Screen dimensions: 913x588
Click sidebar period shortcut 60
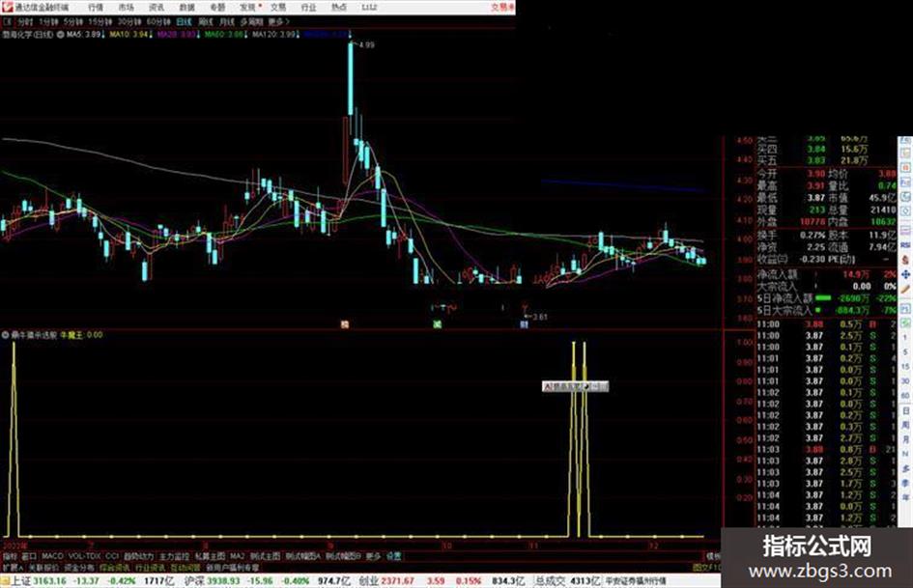pyautogui.click(x=905, y=396)
